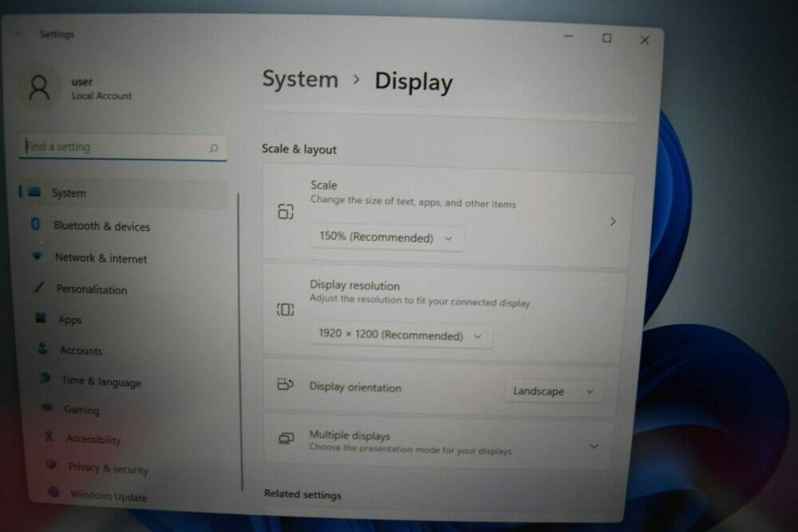
Task: Click the System breadcrumb link
Action: click(300, 79)
